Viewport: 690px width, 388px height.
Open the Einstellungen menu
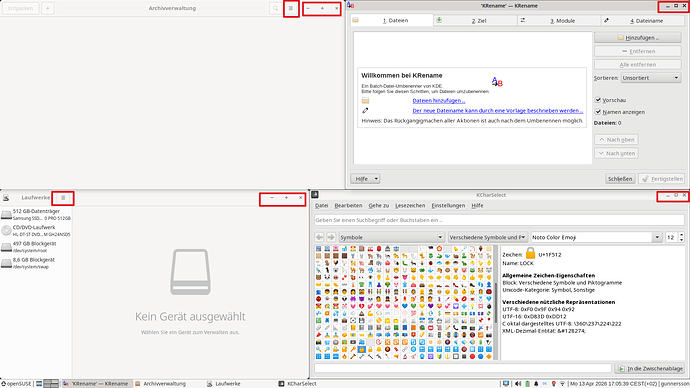448,205
